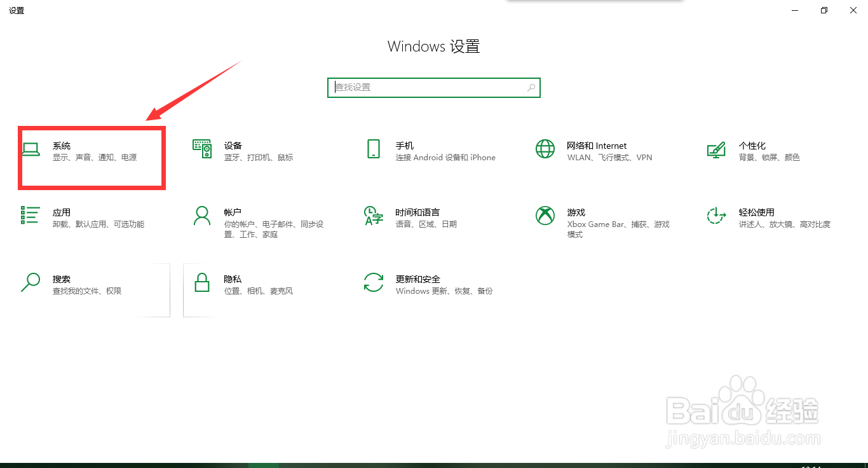
Task: Open the 更新和安全 refresh arrows icon
Action: pyautogui.click(x=374, y=282)
